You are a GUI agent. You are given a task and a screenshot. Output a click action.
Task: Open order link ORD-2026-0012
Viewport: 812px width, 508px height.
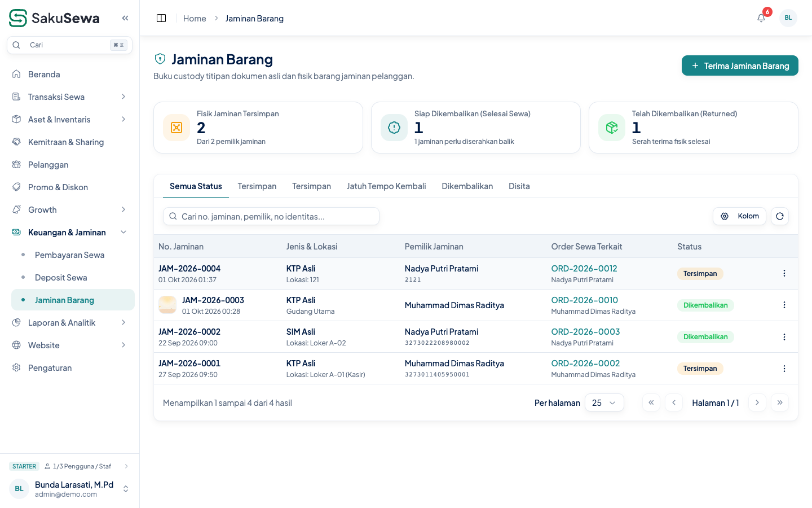pos(584,269)
